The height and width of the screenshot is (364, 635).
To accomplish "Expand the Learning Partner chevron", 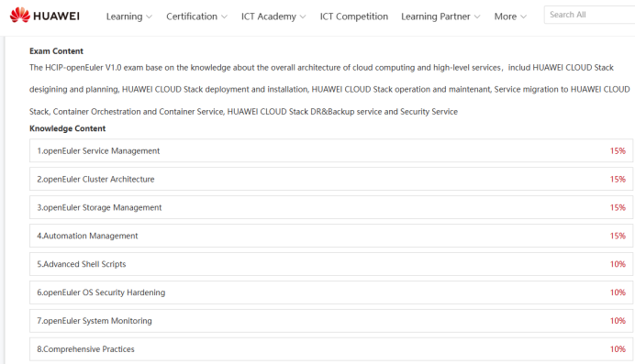I will (x=477, y=17).
